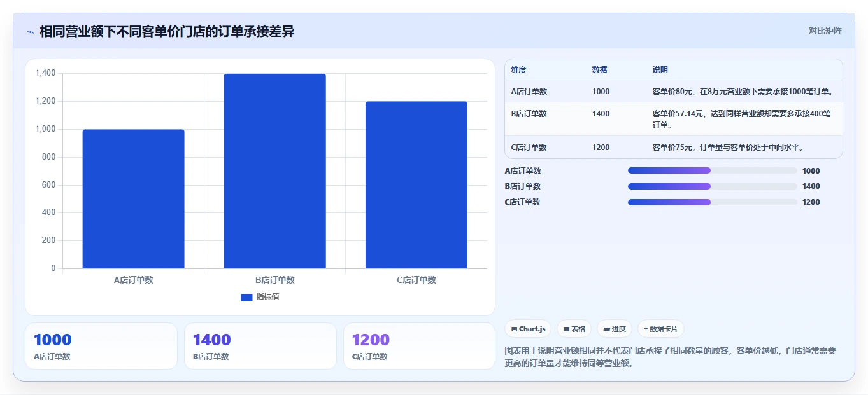Open the 1000 A店订单数 data card
Image resolution: width=868 pixels, height=395 pixels.
click(x=101, y=346)
